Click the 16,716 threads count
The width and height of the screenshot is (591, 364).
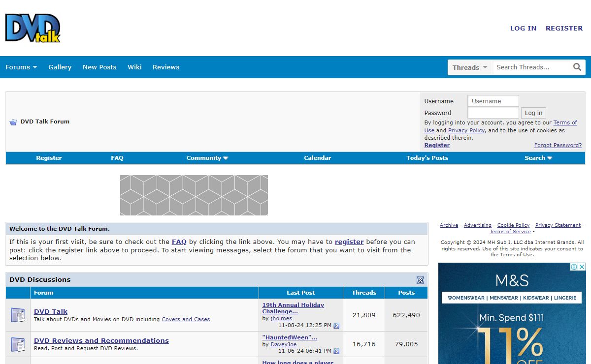(x=364, y=344)
